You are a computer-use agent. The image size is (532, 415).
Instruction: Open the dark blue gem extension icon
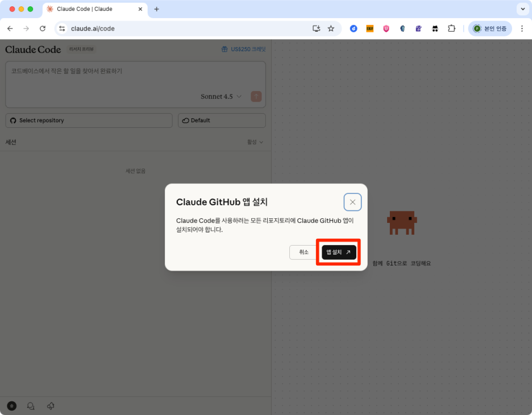click(402, 28)
